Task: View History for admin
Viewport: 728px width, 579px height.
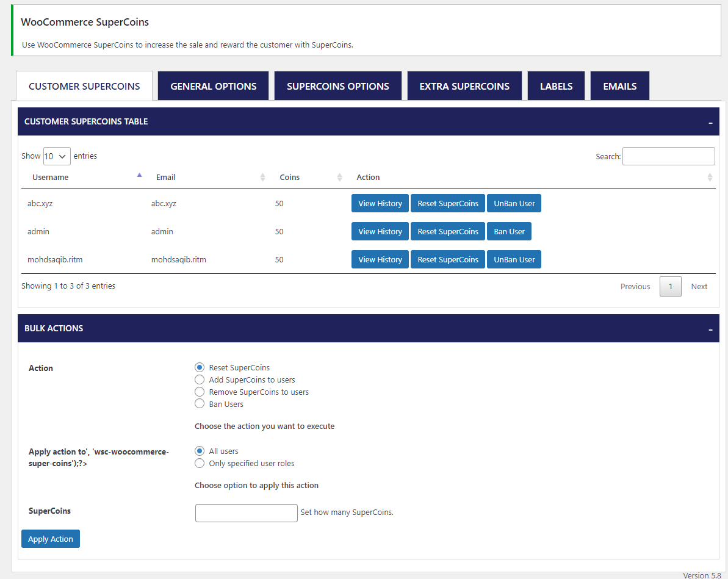Action: [380, 231]
